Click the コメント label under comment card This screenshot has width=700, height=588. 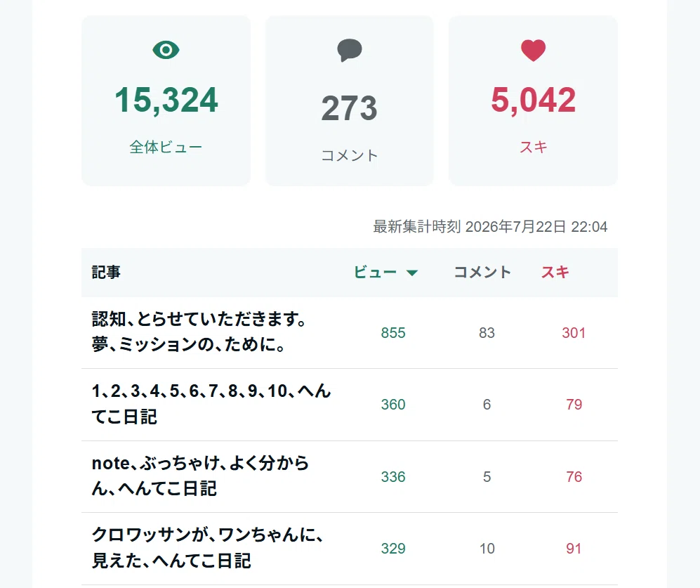[350, 155]
